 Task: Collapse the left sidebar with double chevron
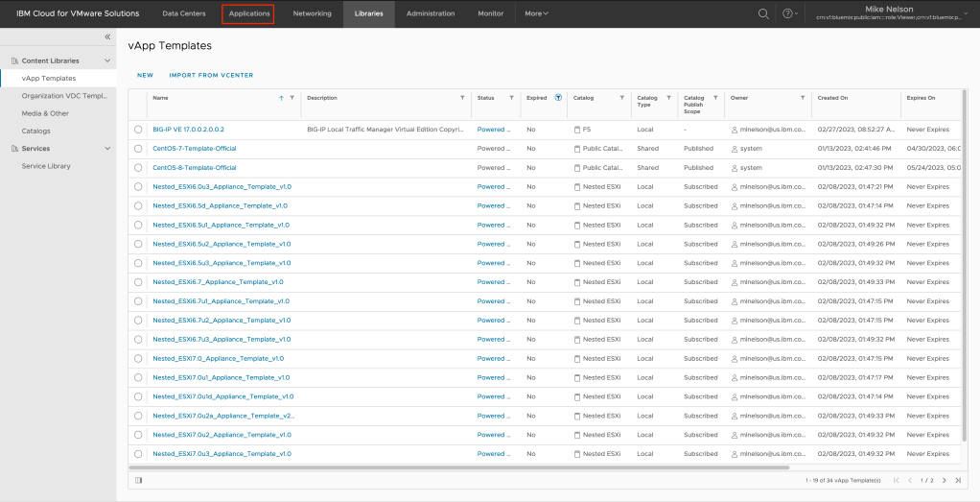click(107, 36)
